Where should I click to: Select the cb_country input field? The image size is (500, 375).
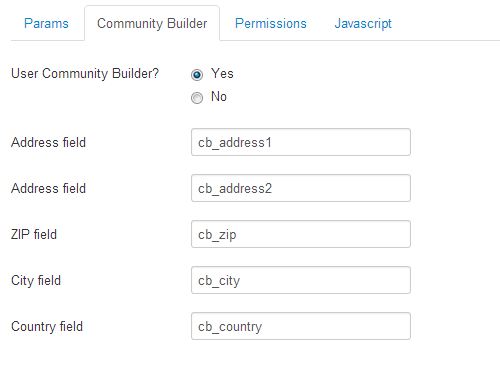tap(301, 326)
